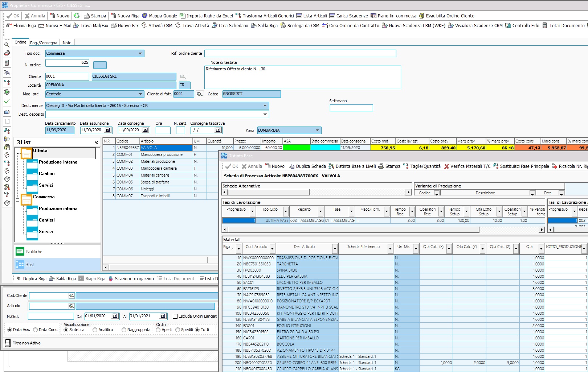Click Salda Riga in the top toolbar
Viewport: 588px width, 372px height.
pos(264,25)
